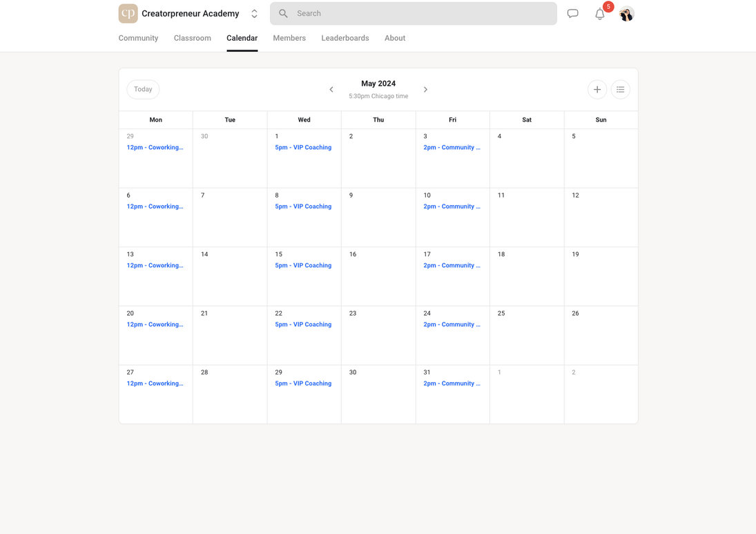756x534 pixels.
Task: Open the notifications bell
Action: 600,14
